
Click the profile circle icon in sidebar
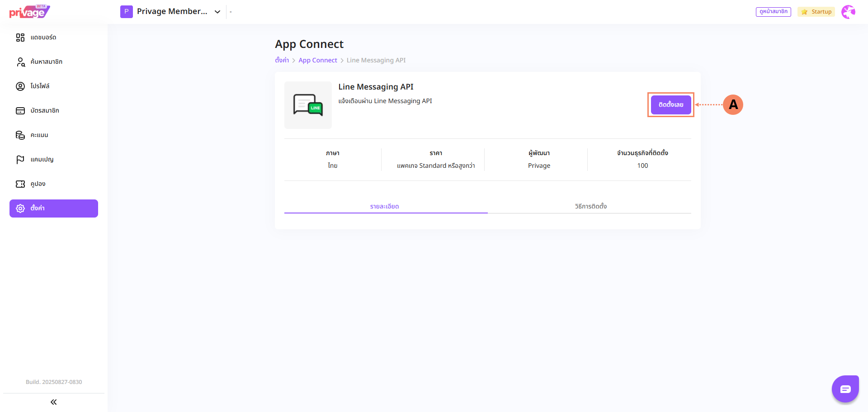click(20, 86)
